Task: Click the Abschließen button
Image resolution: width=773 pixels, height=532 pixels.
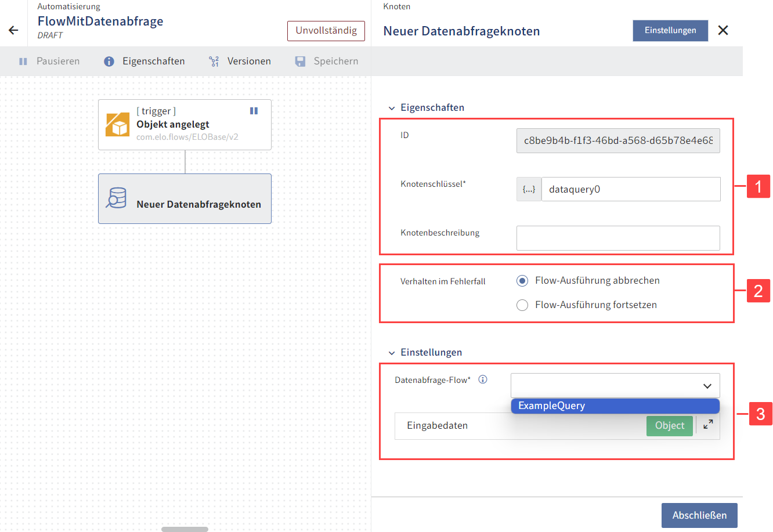Action: click(699, 515)
